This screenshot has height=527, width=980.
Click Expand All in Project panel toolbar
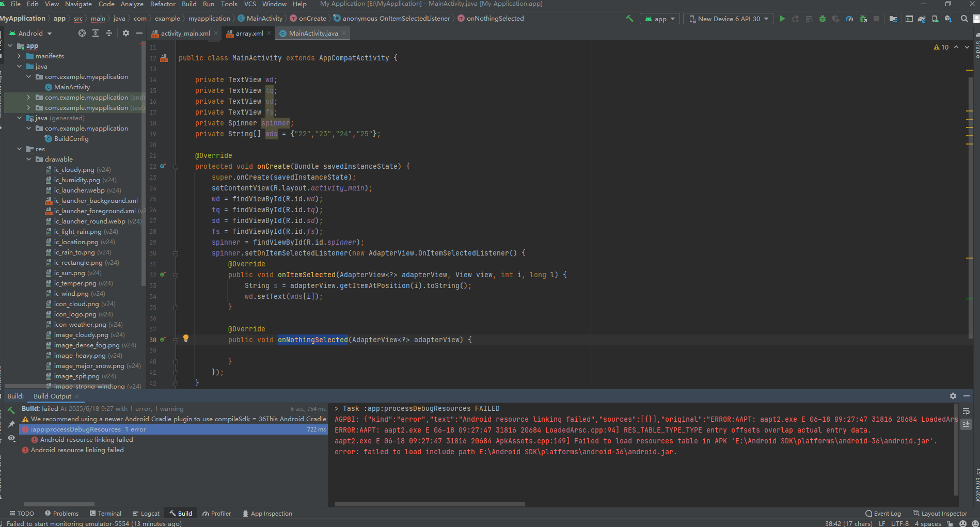click(96, 33)
